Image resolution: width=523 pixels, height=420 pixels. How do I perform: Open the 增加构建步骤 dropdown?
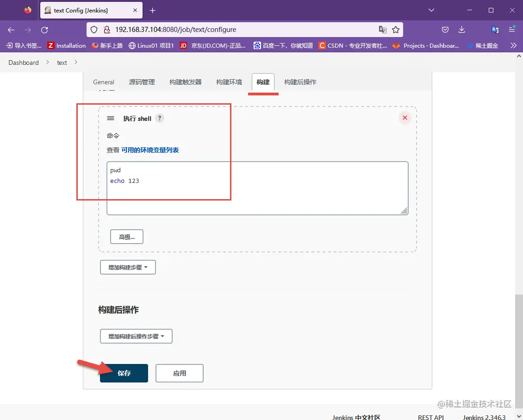point(128,267)
